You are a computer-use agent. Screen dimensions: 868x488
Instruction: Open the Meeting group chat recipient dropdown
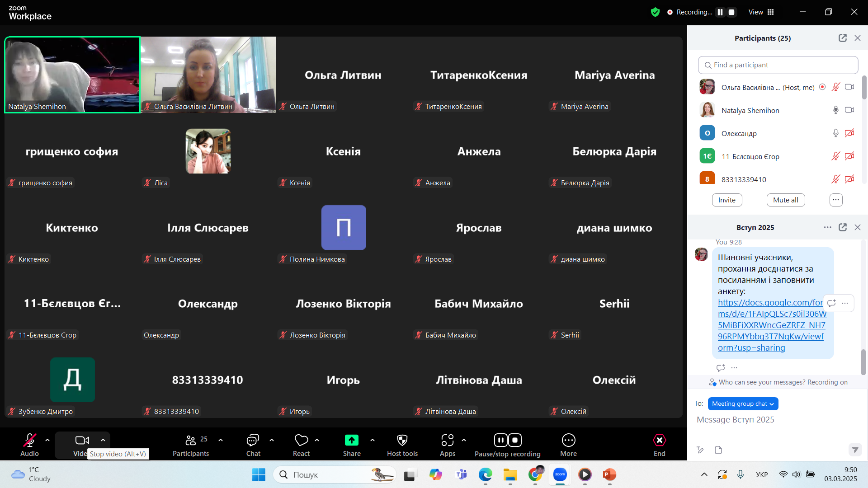743,404
